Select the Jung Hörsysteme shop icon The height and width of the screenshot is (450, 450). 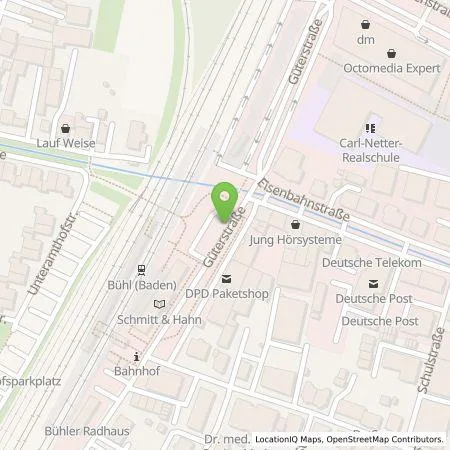pos(295,224)
